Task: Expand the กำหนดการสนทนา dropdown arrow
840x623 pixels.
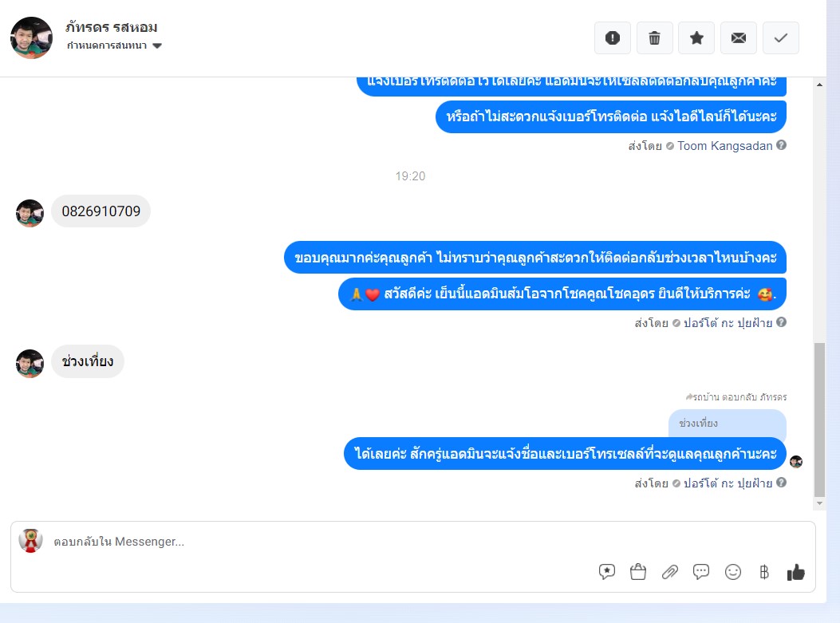Action: (157, 45)
